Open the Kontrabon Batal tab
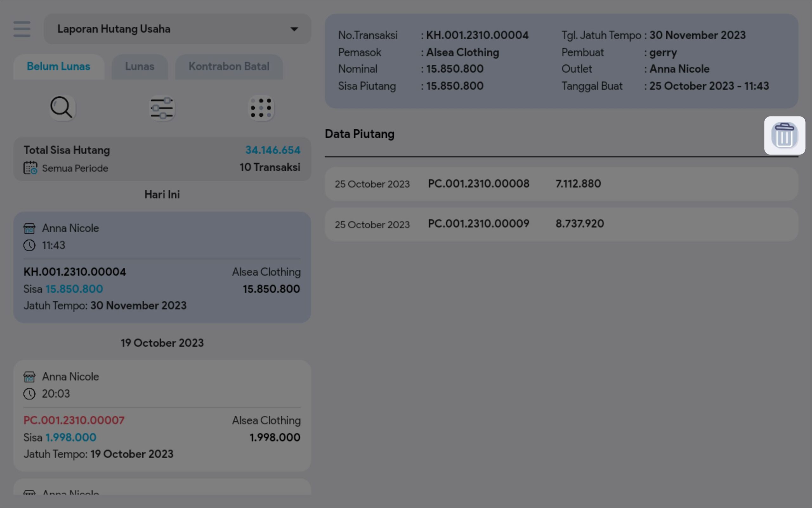The height and width of the screenshot is (508, 812). [x=229, y=67]
